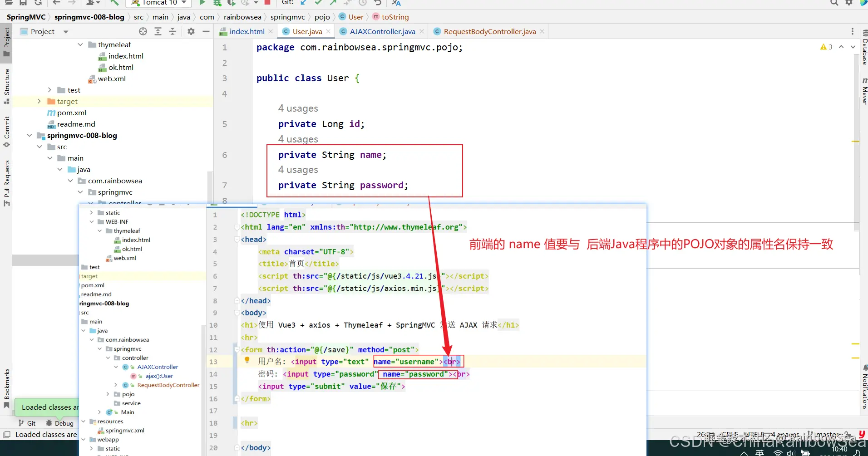This screenshot has height=456, width=868.
Task: Open Search Everywhere magnifier
Action: pos(834,3)
